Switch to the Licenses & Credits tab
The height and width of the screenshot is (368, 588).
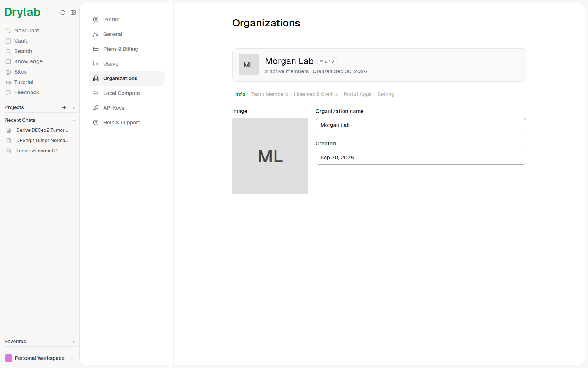point(316,94)
